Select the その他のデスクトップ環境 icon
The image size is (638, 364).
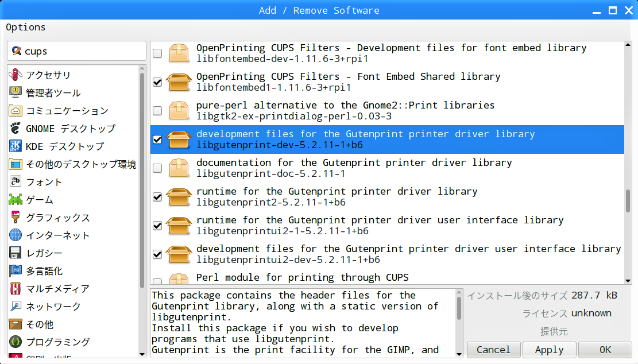click(x=16, y=164)
